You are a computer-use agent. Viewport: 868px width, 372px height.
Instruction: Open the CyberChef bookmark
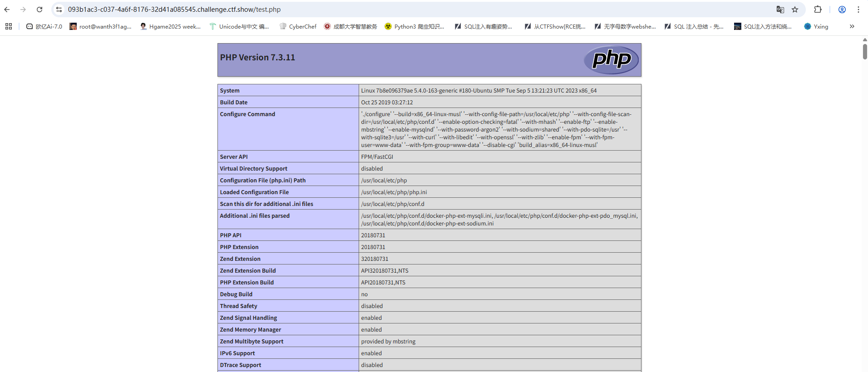click(298, 27)
